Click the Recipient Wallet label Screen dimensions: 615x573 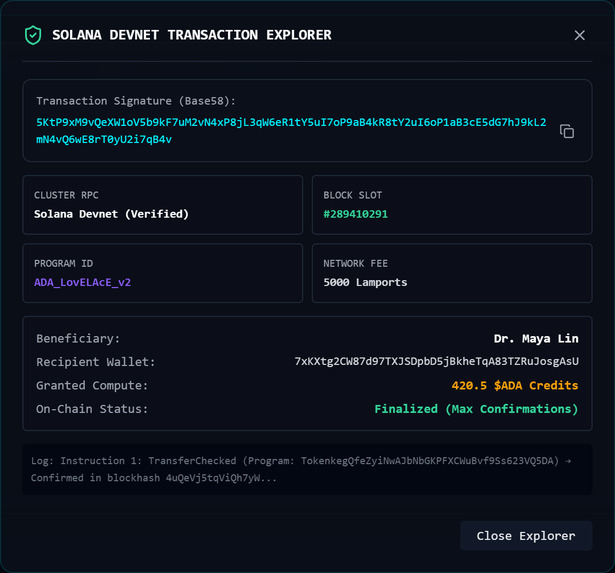point(96,362)
